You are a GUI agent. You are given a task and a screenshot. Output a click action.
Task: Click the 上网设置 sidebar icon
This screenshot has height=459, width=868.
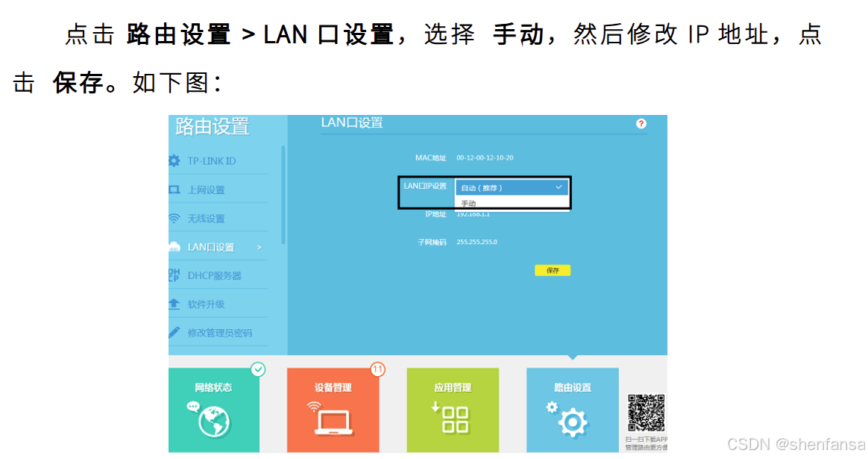174,189
